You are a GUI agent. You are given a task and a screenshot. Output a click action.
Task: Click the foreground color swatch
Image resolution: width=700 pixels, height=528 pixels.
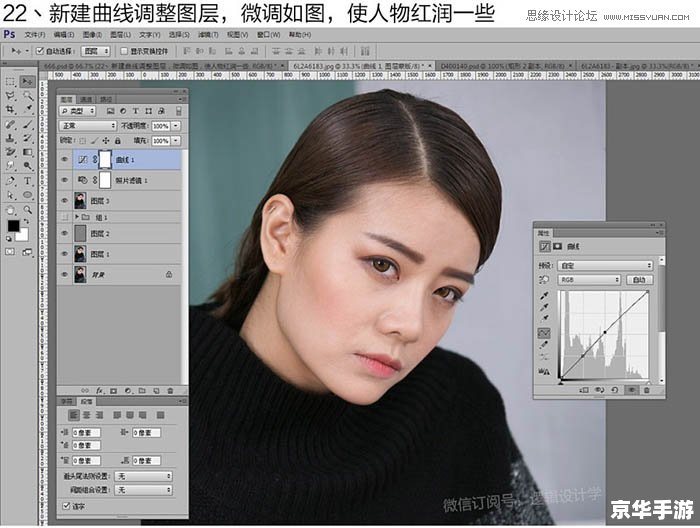click(13, 226)
